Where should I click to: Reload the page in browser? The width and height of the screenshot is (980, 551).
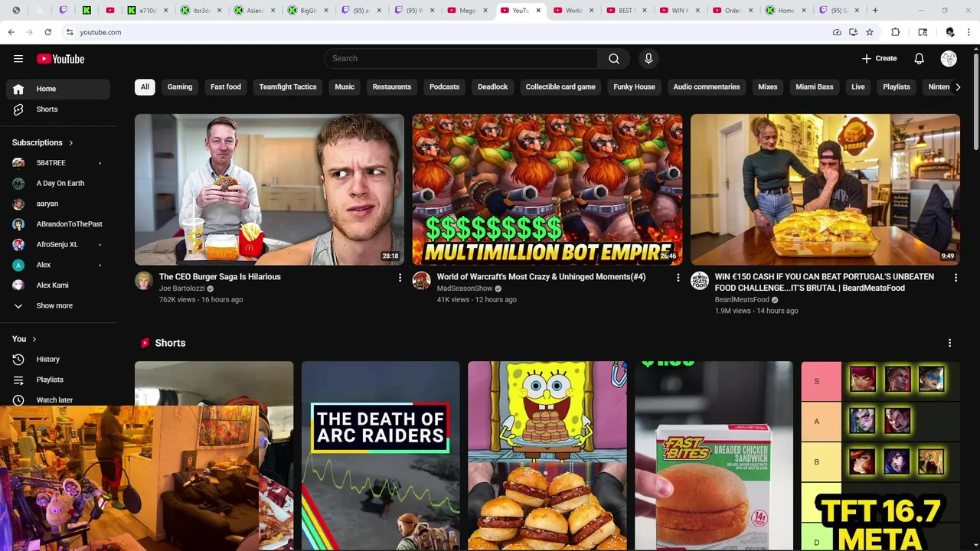pyautogui.click(x=47, y=32)
